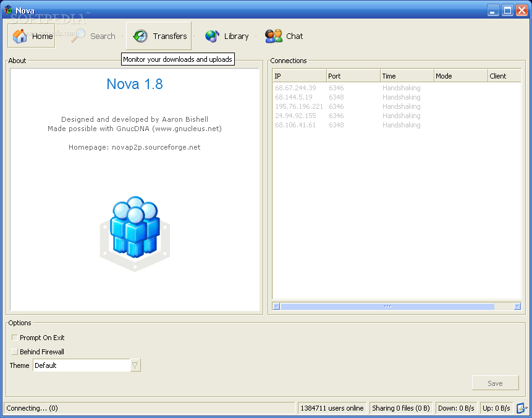Click the Connections scrollbar left arrow
This screenshot has height=418, width=532.
point(277,306)
